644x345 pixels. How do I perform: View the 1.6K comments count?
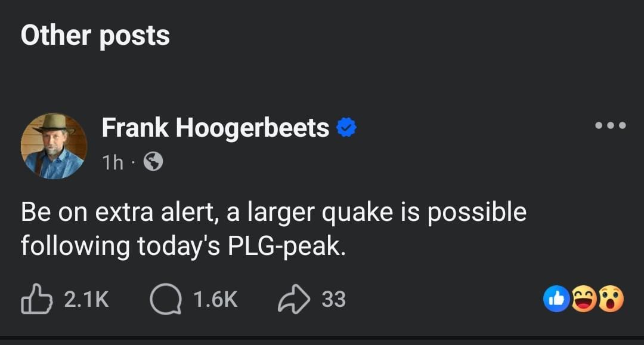(215, 299)
